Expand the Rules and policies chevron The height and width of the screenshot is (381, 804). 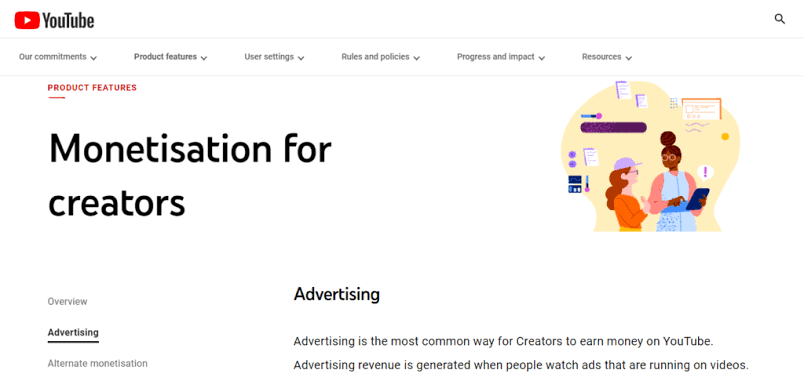(x=416, y=58)
